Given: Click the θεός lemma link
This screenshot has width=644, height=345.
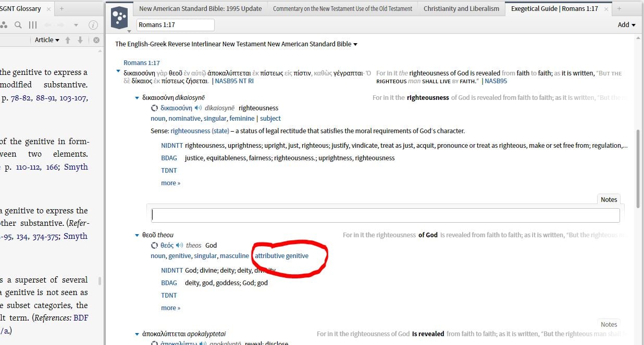Looking at the screenshot, I should [x=167, y=246].
